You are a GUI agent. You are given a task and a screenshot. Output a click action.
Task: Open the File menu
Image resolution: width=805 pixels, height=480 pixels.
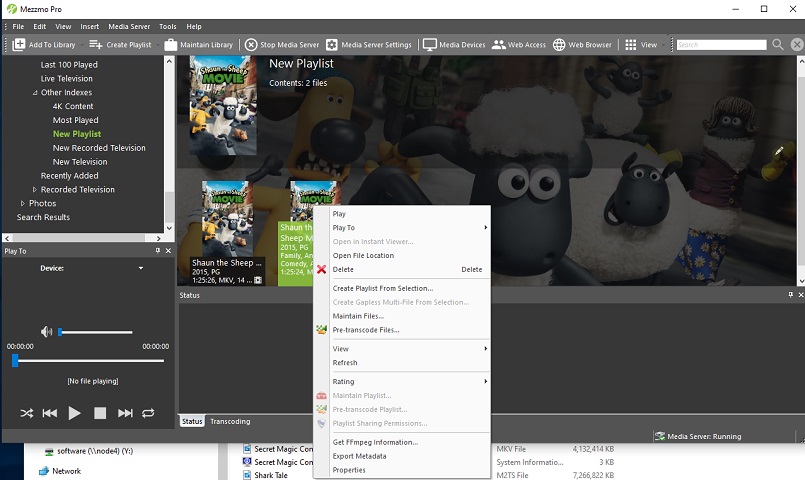tap(18, 26)
